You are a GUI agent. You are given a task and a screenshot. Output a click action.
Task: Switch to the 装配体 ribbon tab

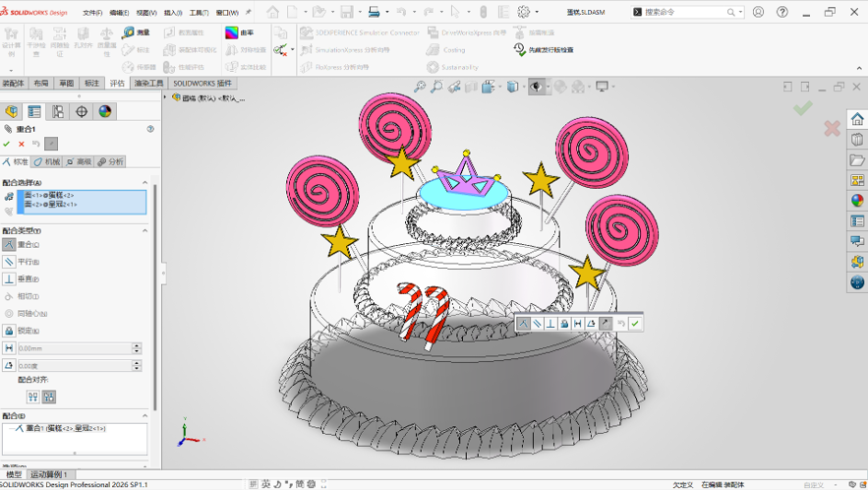click(14, 84)
